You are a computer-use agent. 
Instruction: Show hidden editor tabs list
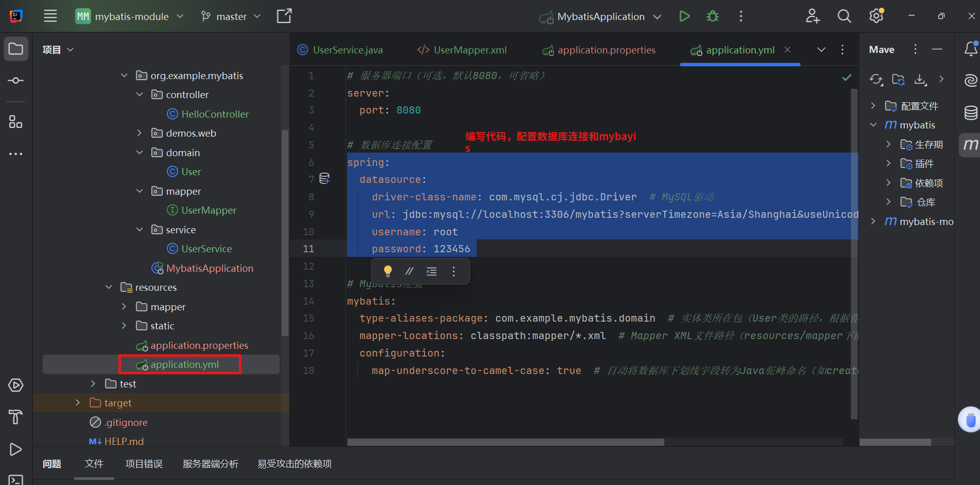[821, 49]
